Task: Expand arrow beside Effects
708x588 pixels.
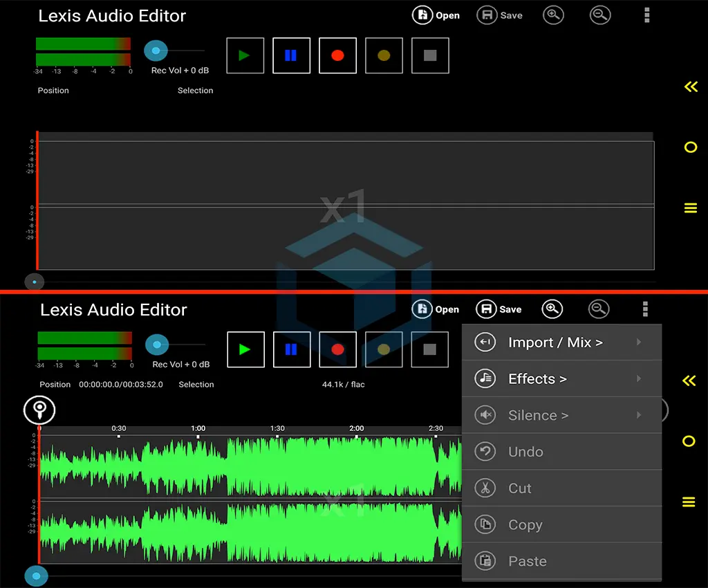Action: pyautogui.click(x=639, y=378)
